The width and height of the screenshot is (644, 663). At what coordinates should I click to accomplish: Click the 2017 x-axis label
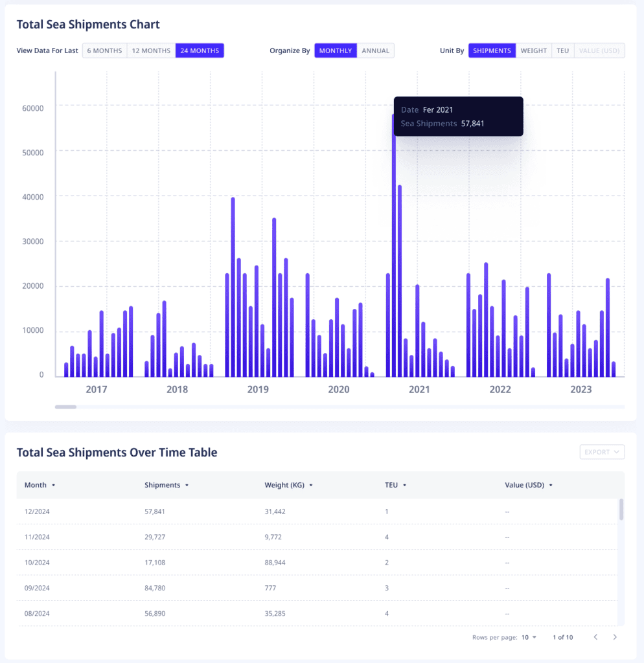click(x=97, y=389)
